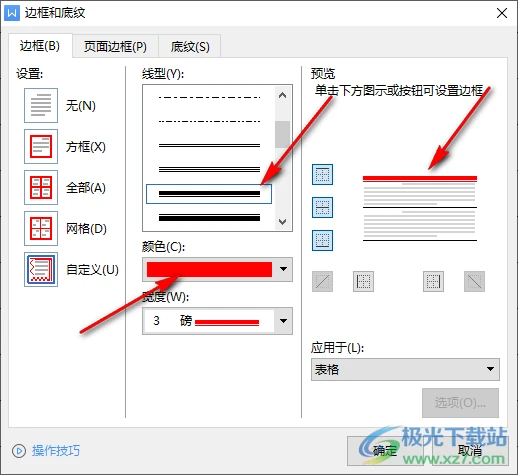
Task: Toggle bottom border button in preview
Action: (322, 240)
